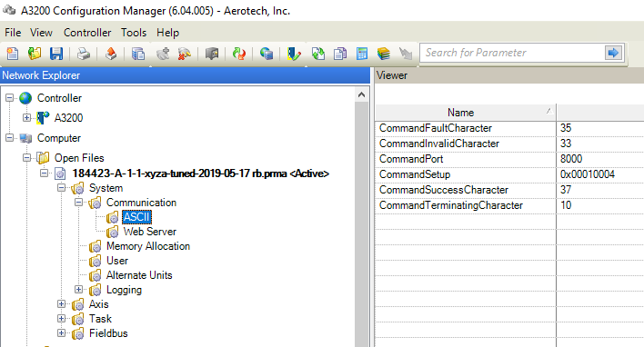644x347 pixels.
Task: Click the Print toolbar icon
Action: click(x=84, y=54)
